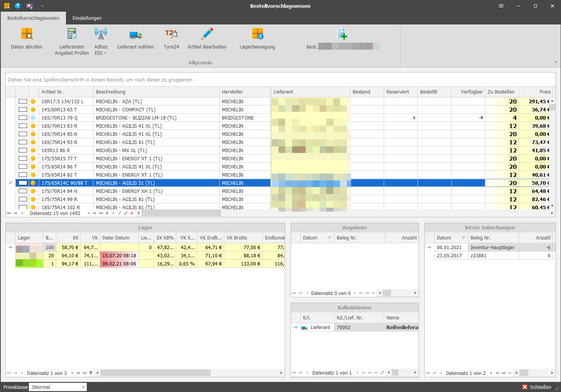This screenshot has height=392, width=561.
Task: Tick checkbox for article 175/70R14 84 H
Action: tap(23, 191)
